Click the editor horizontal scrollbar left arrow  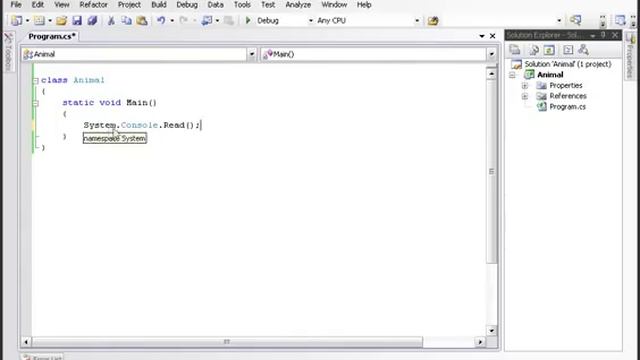pyautogui.click(x=27, y=342)
